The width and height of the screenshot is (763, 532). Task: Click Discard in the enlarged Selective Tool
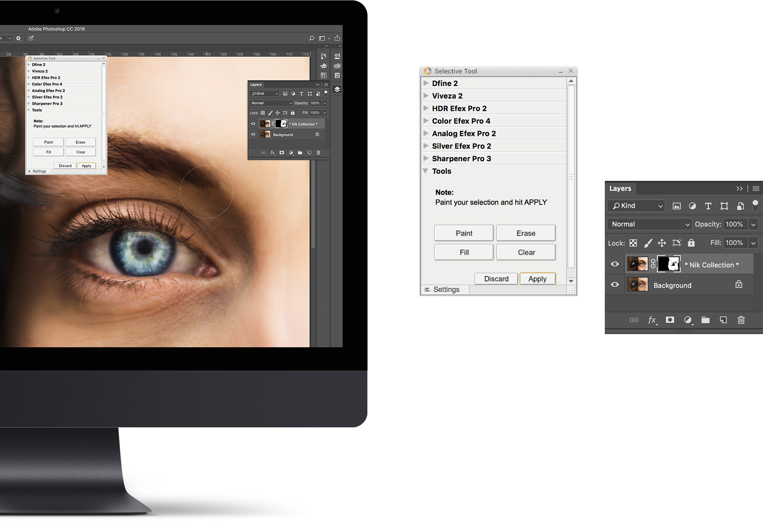click(496, 279)
